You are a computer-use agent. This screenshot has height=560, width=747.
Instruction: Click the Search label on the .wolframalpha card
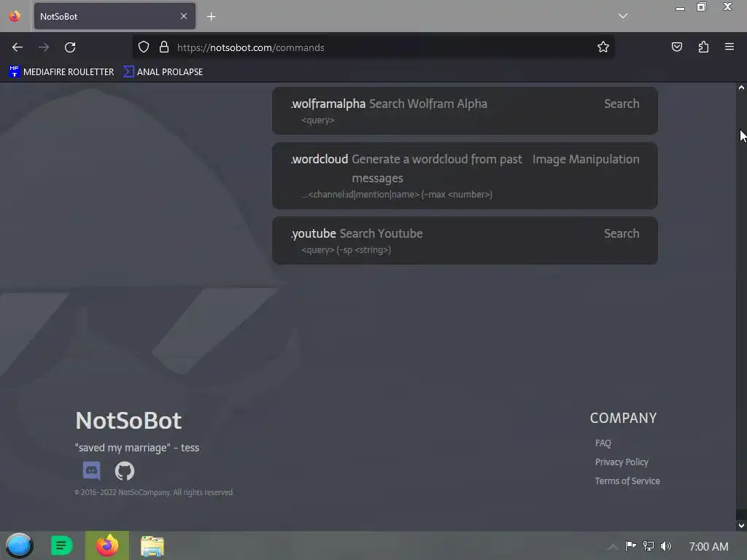622,104
